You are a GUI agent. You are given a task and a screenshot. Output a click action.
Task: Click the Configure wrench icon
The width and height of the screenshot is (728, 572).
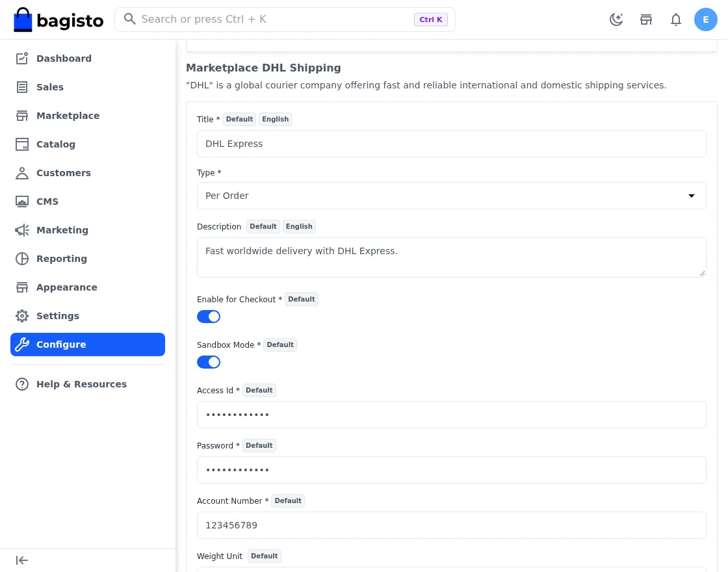pos(22,344)
